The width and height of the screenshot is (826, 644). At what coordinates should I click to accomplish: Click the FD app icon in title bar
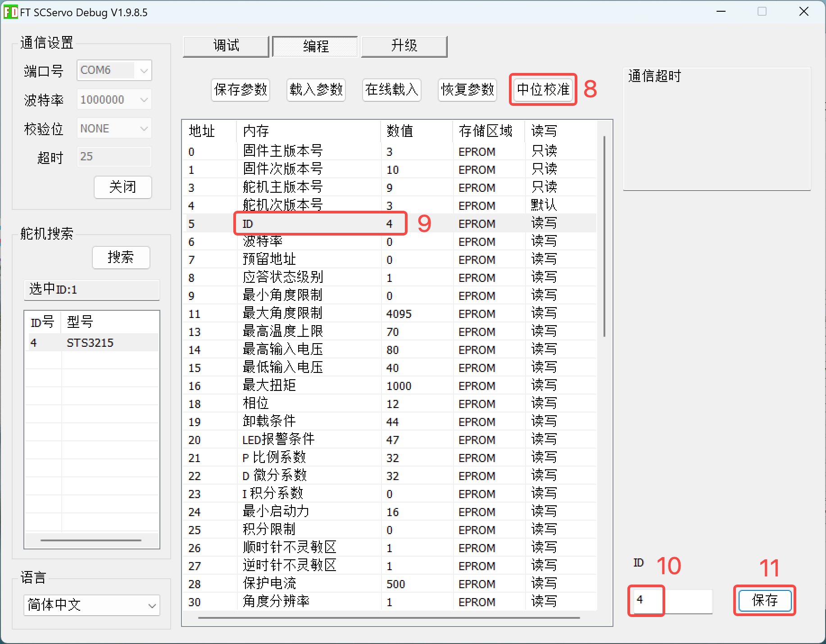click(11, 12)
